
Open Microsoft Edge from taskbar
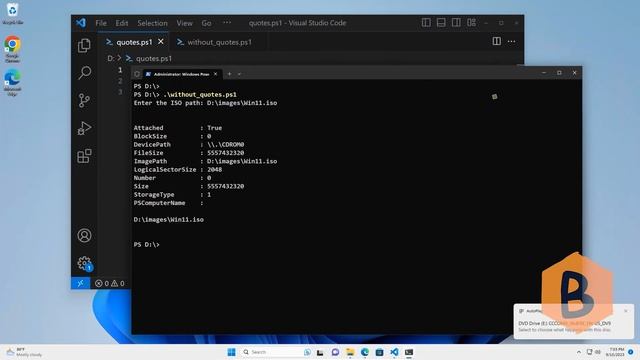tap(365, 352)
